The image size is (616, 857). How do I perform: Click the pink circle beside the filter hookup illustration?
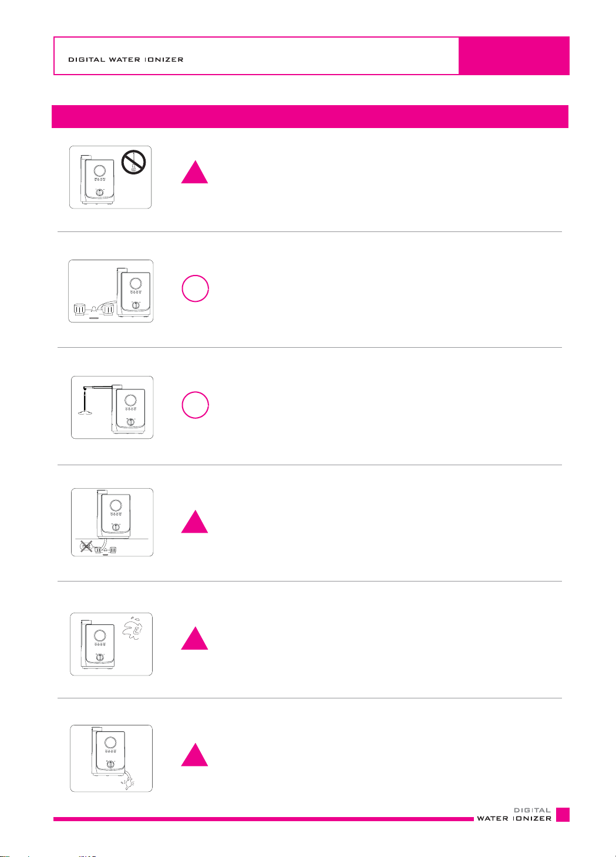195,288
